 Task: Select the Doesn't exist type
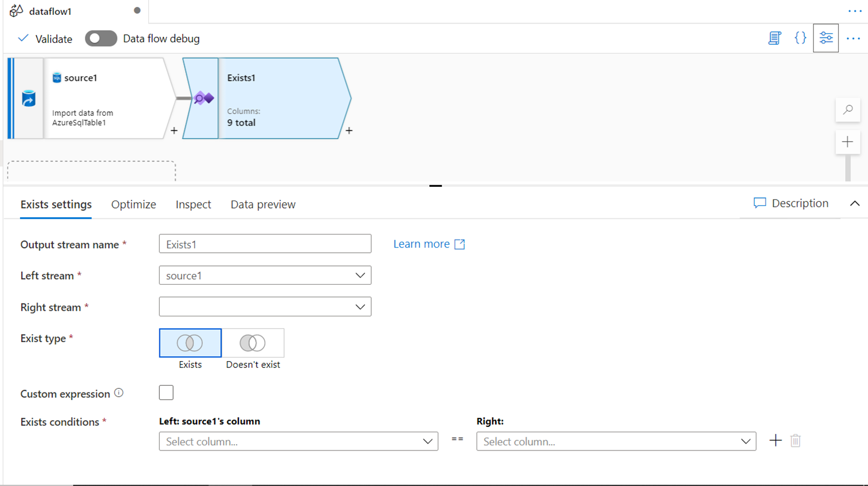(253, 343)
